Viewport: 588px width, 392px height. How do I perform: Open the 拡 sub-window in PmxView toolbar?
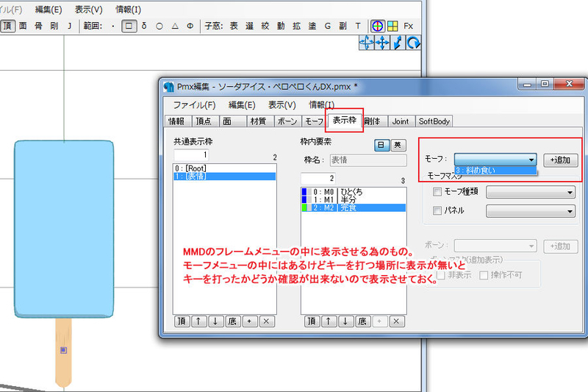[297, 26]
